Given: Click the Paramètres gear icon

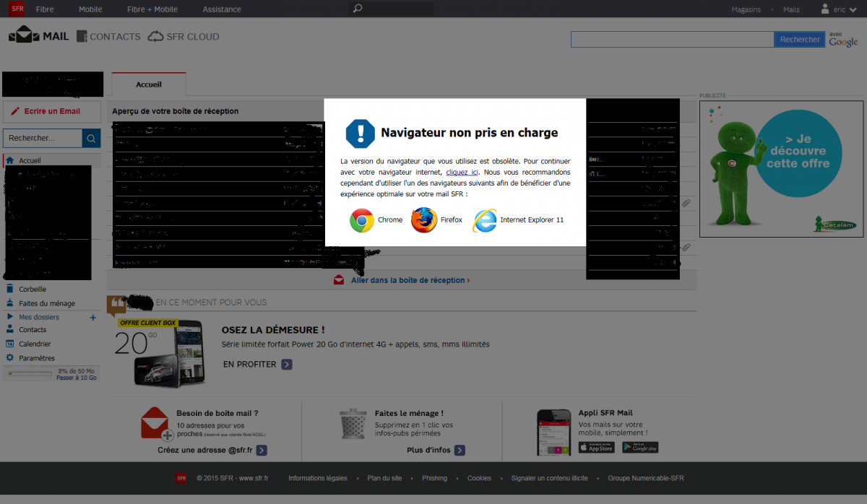Looking at the screenshot, I should coord(10,357).
